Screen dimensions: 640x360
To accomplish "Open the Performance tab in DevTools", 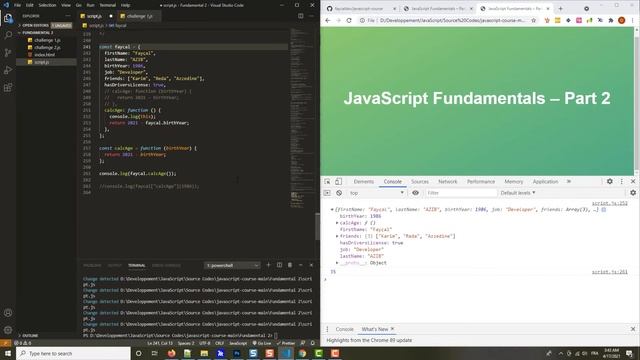I will (480, 182).
